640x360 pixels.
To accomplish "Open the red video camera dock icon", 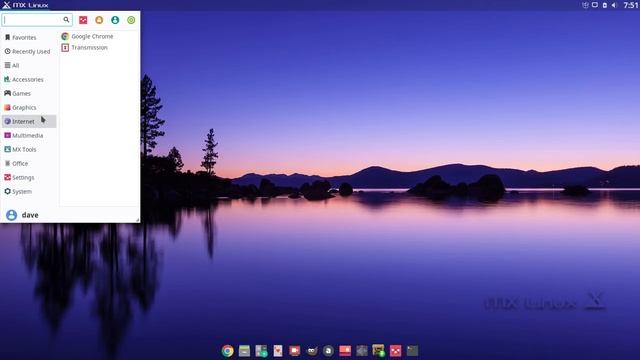I will pyautogui.click(x=295, y=351).
